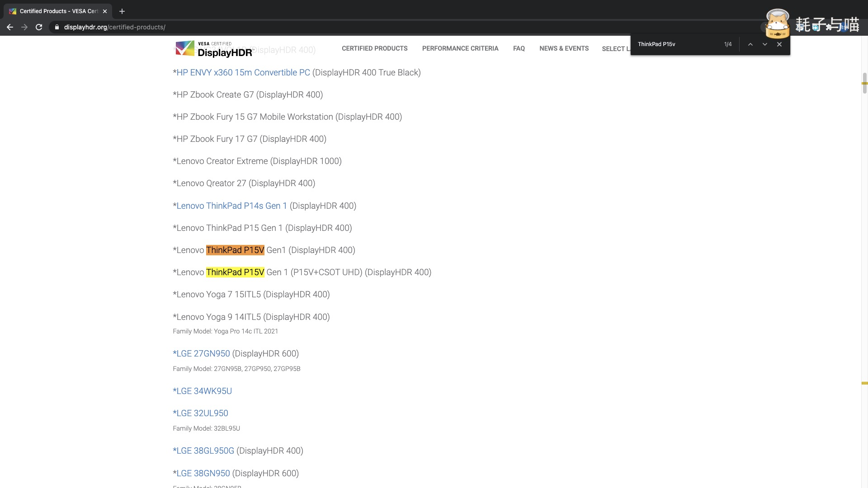
Task: Open the LGE 32UL950 link
Action: click(200, 413)
